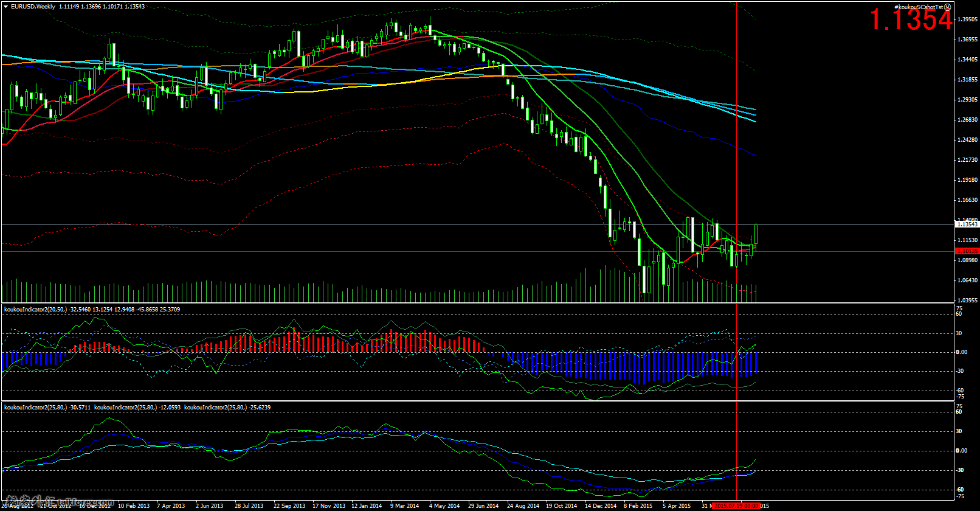Click the 19 Oct 2014 date on time axis
The image size is (980, 511).
click(x=562, y=506)
